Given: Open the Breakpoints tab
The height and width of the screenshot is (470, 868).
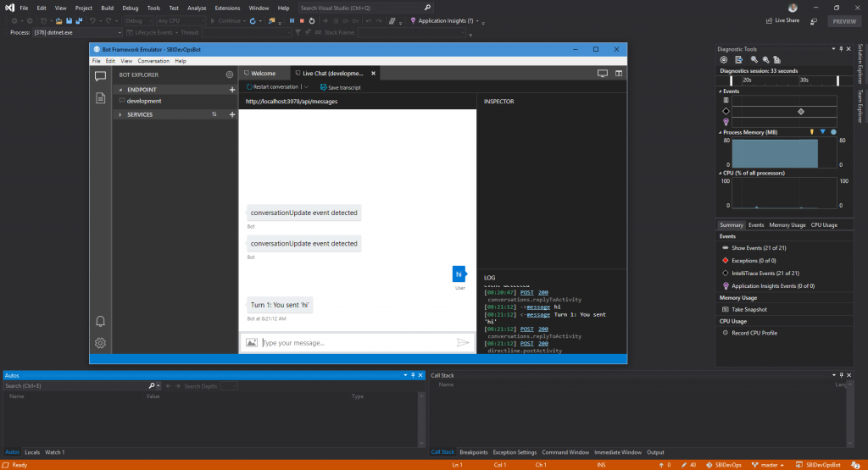Looking at the screenshot, I should 473,452.
